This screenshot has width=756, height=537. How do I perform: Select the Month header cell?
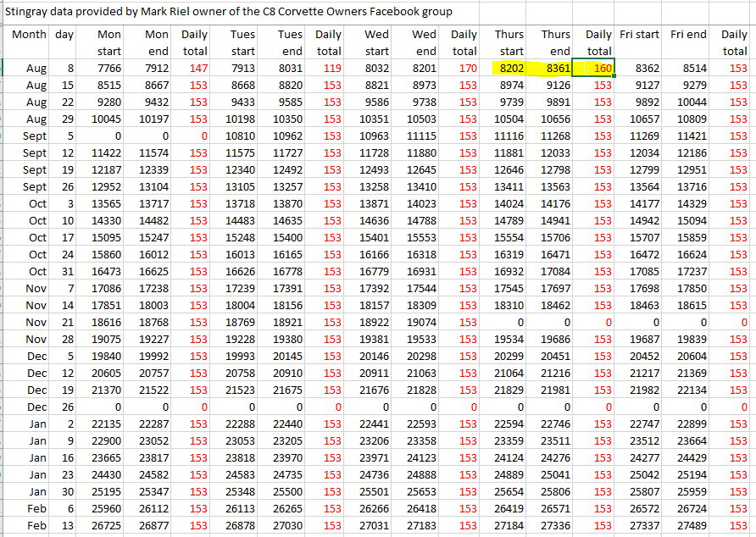coord(29,35)
